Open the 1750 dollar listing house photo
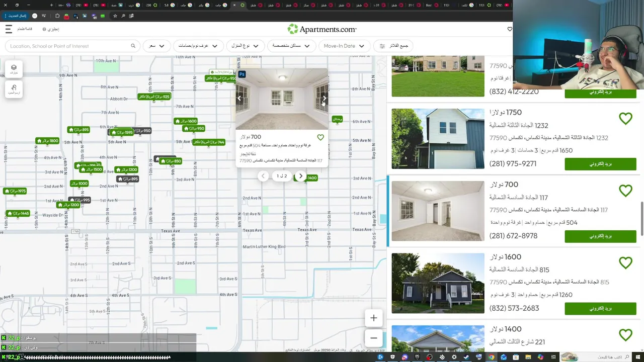This screenshot has height=362, width=644. pos(438,139)
